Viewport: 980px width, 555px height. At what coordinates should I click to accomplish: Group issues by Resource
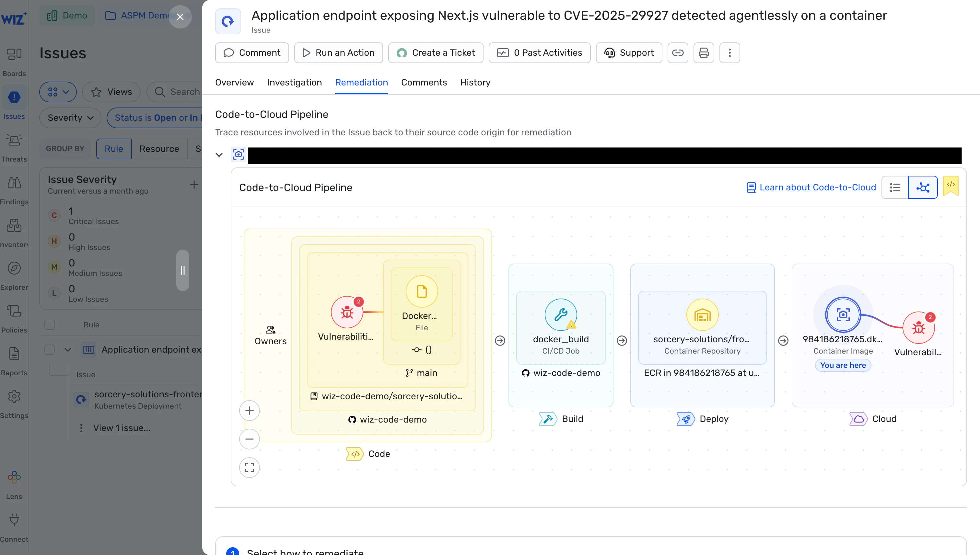click(x=159, y=149)
